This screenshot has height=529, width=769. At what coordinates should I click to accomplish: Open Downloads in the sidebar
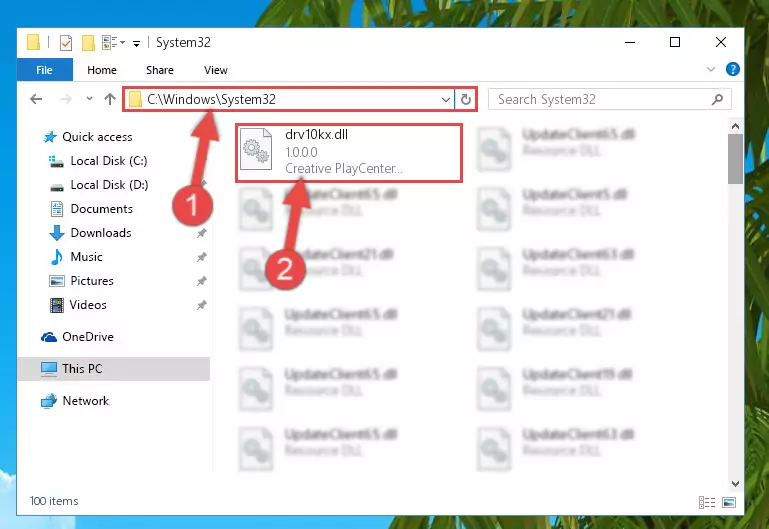tap(101, 233)
